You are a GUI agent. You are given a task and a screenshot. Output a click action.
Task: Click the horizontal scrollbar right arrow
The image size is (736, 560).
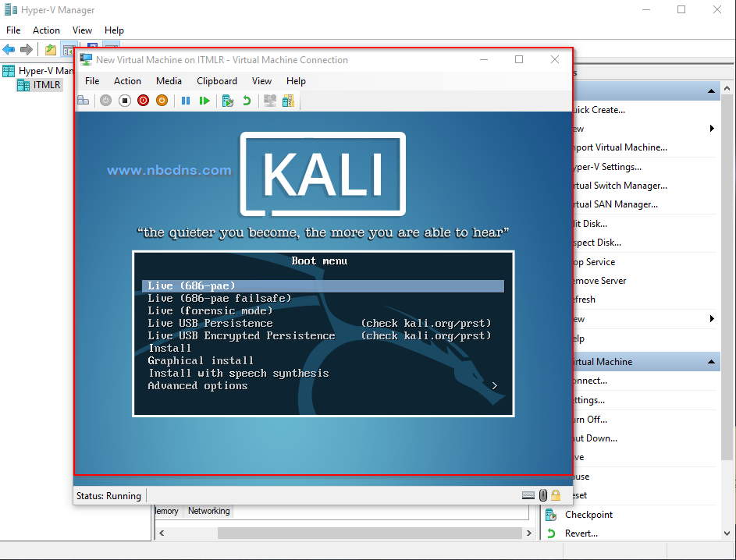click(x=529, y=533)
